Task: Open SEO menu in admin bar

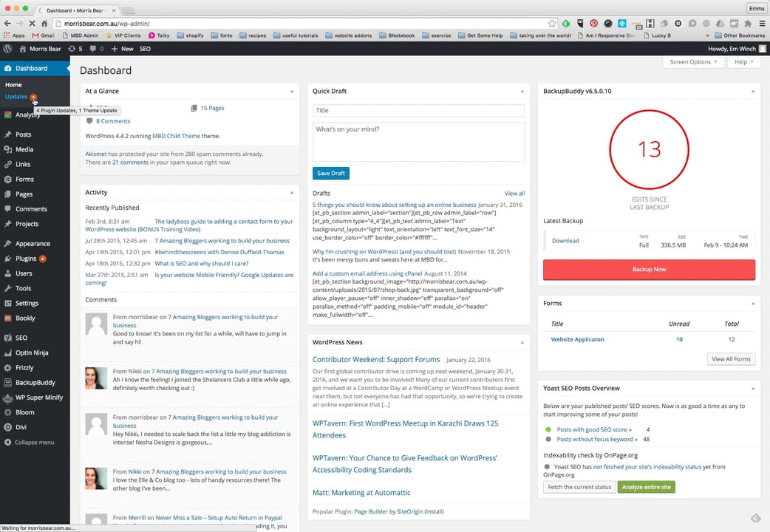Action: point(145,49)
